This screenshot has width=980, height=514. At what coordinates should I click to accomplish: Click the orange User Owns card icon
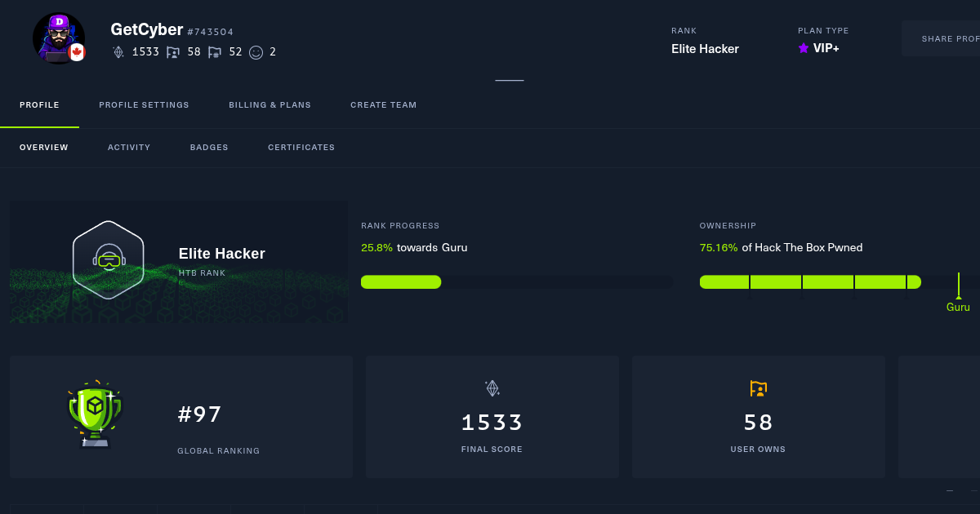[x=759, y=388]
